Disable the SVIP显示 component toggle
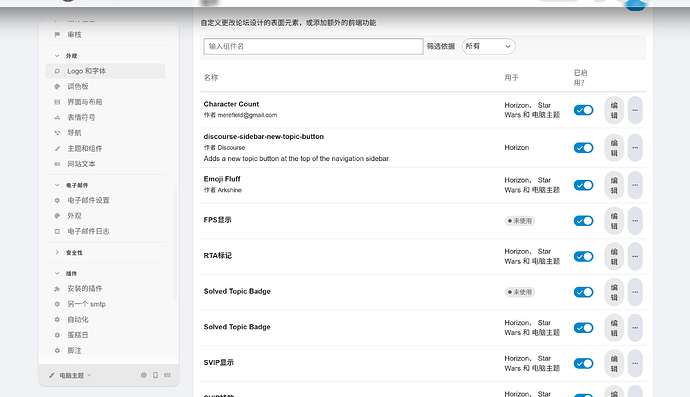690x397 pixels. (x=584, y=364)
